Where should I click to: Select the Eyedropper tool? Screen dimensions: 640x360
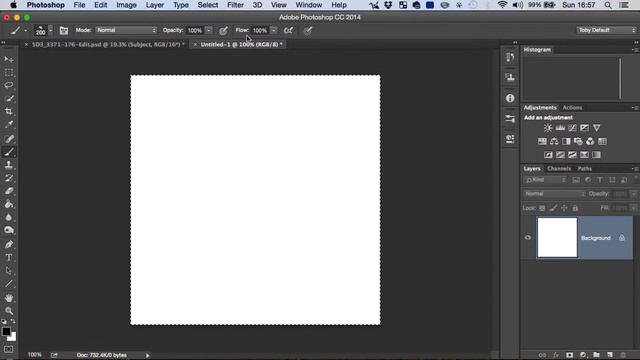tap(9, 125)
